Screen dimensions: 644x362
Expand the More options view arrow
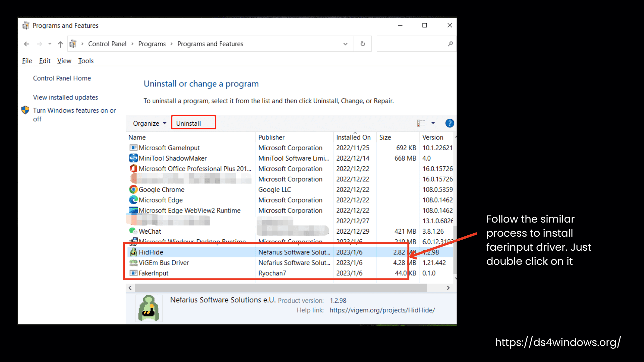pos(433,123)
